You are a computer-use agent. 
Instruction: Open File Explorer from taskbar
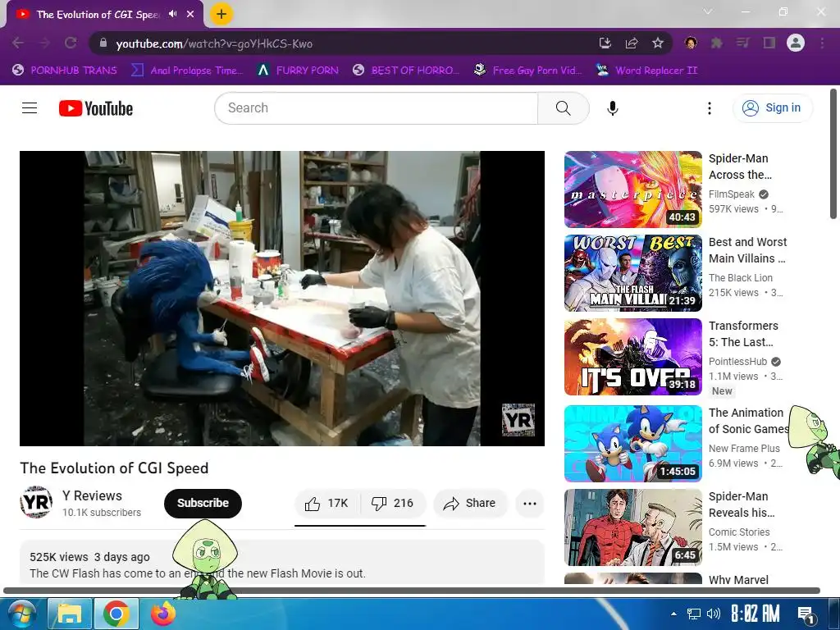pos(70,614)
